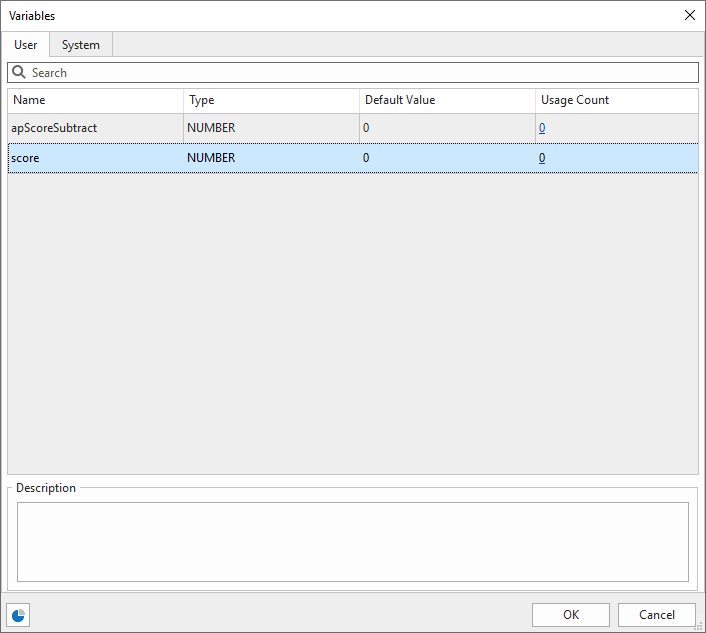The width and height of the screenshot is (706, 633).
Task: Switch to the System tab
Action: [81, 45]
